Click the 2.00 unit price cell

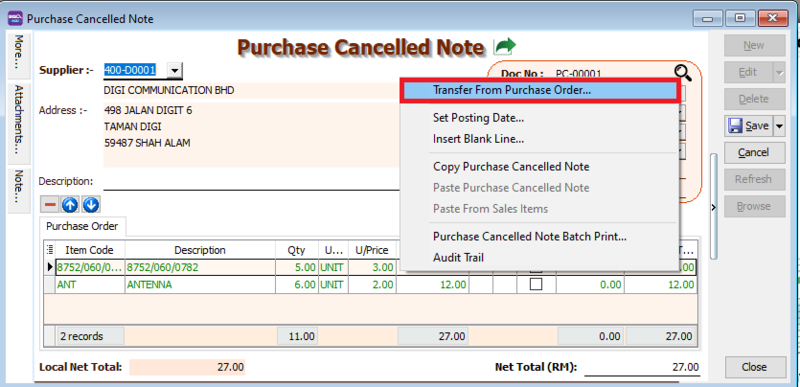coord(372,285)
